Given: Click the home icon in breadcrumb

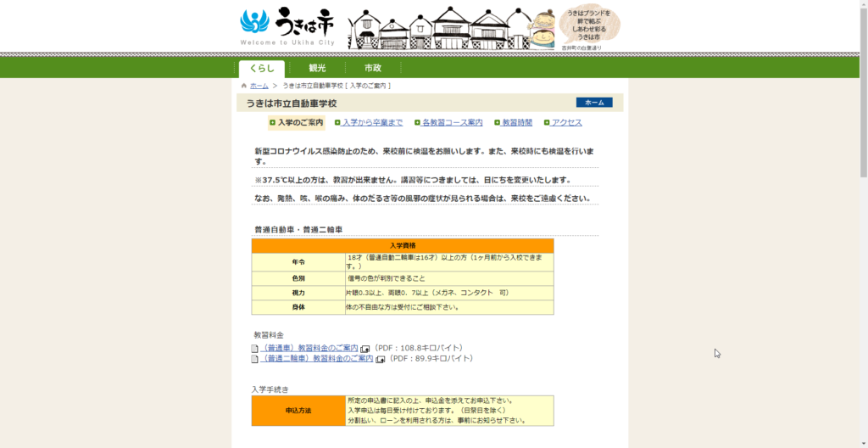Looking at the screenshot, I should (x=244, y=86).
